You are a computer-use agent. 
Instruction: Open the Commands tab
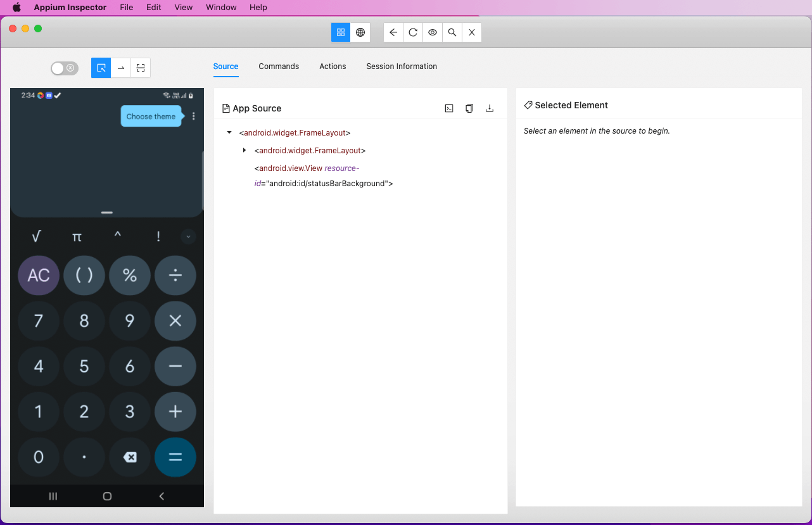click(x=279, y=66)
